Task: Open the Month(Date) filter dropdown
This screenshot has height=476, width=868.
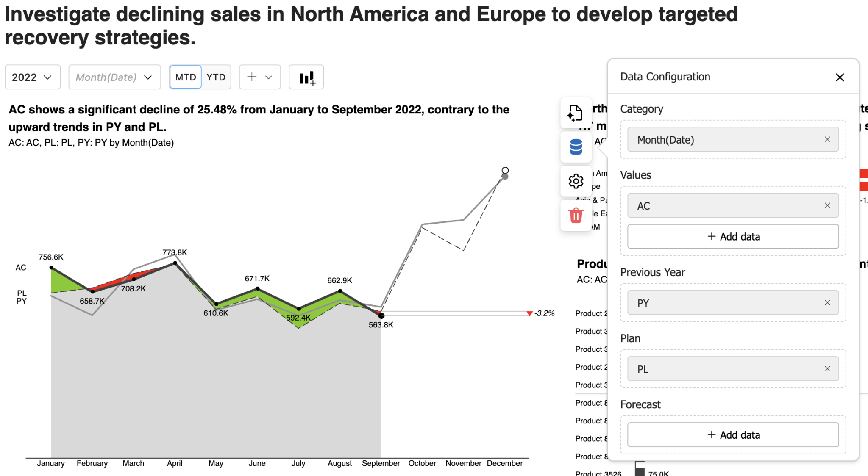Action: [114, 77]
